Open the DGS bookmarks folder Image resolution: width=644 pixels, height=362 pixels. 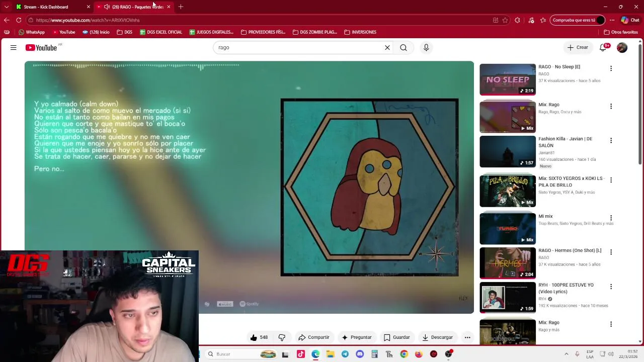coord(124,32)
